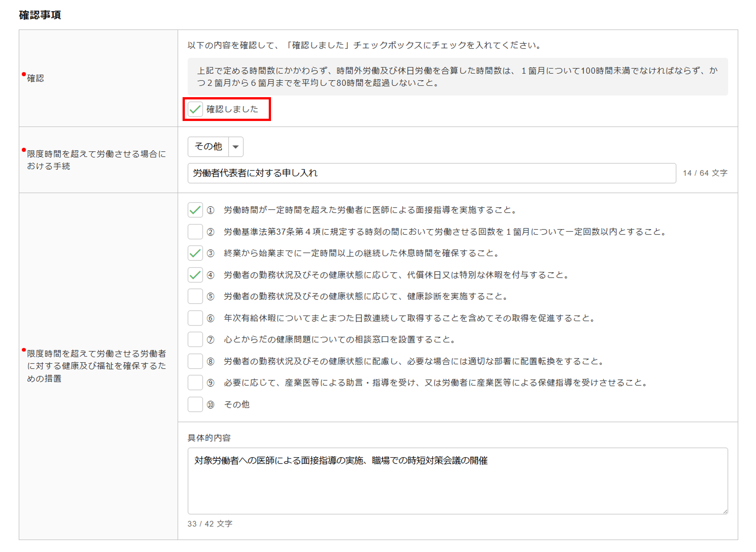
Task: Click the textarea resize handle corner
Action: pyautogui.click(x=725, y=512)
